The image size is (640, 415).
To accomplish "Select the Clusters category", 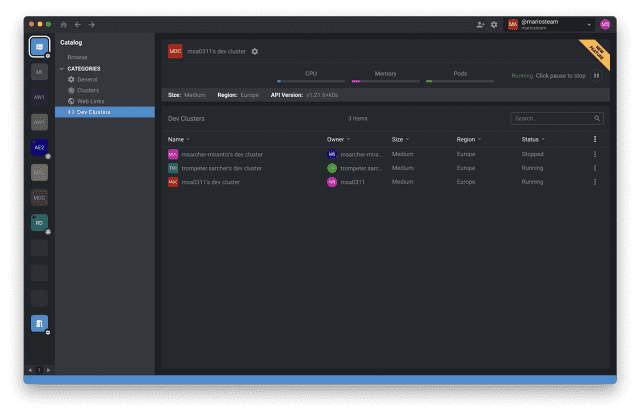I will tap(88, 90).
